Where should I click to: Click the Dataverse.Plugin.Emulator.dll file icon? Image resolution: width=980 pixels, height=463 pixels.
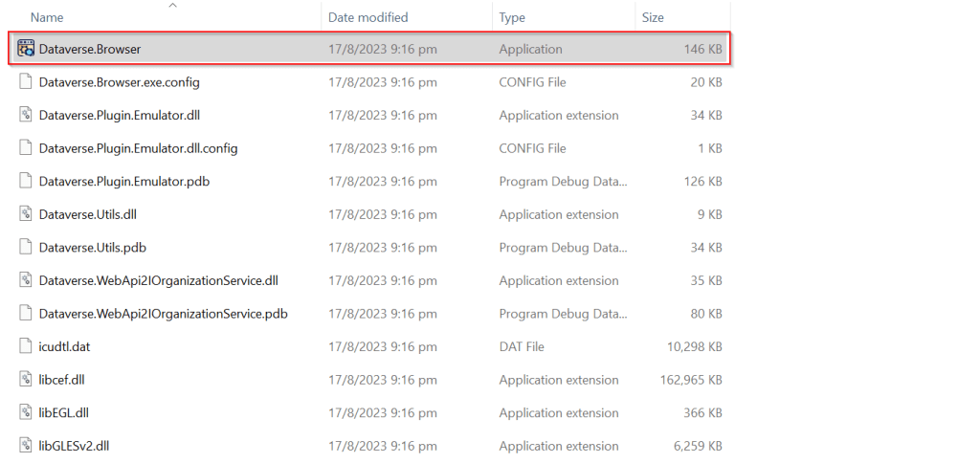(x=27, y=116)
